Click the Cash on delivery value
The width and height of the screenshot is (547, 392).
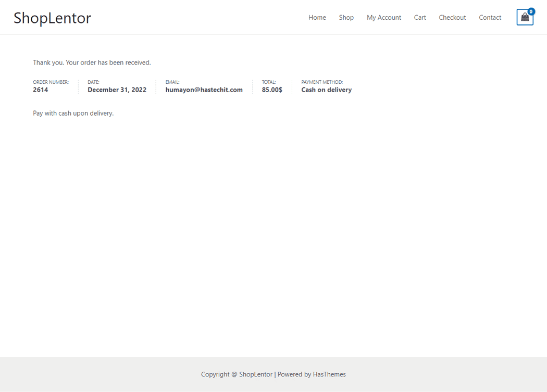(326, 90)
